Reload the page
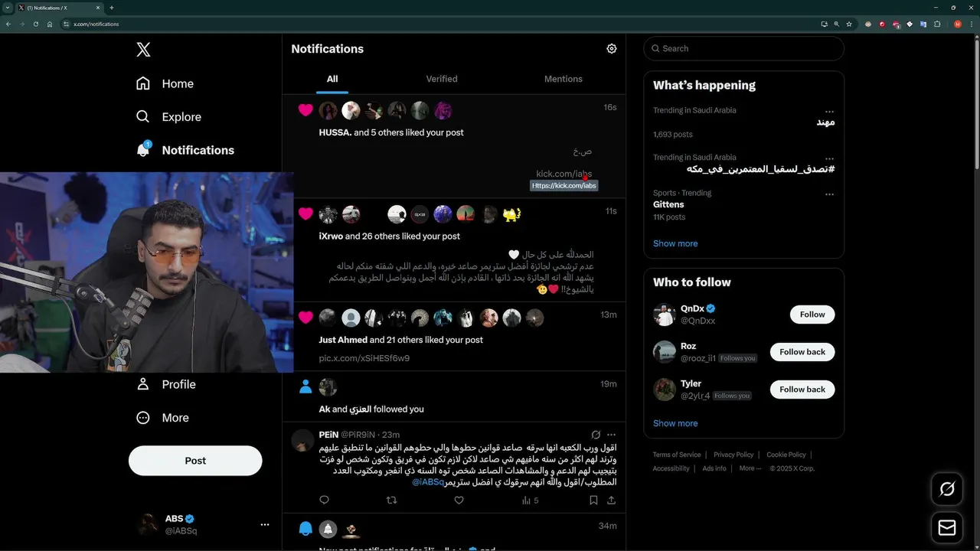The width and height of the screenshot is (980, 551). point(36,24)
